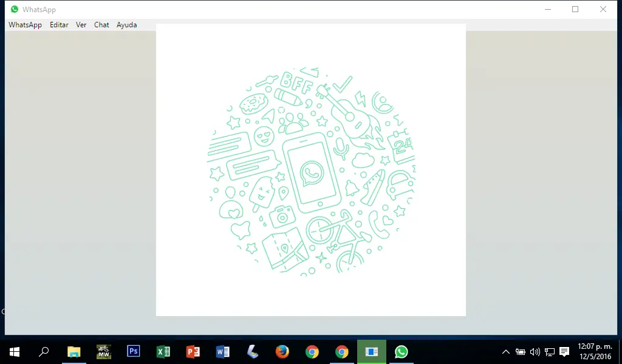Image resolution: width=622 pixels, height=364 pixels.
Task: Switch to WhatsApp taskbar icon
Action: pos(401,352)
